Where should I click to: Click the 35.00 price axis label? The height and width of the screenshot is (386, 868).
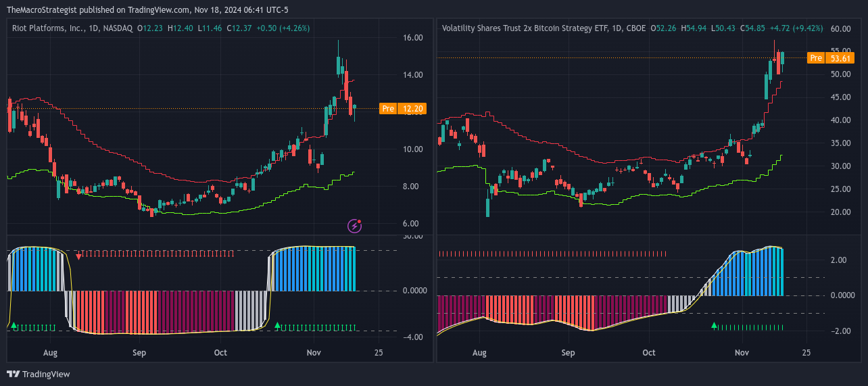point(840,143)
